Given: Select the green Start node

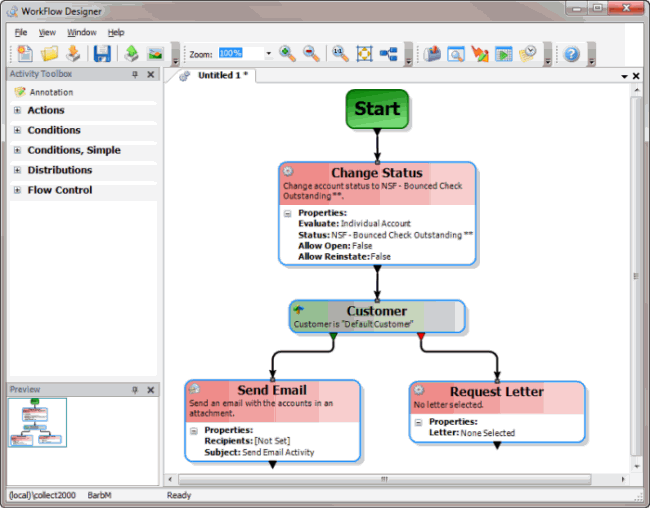Looking at the screenshot, I should click(376, 108).
